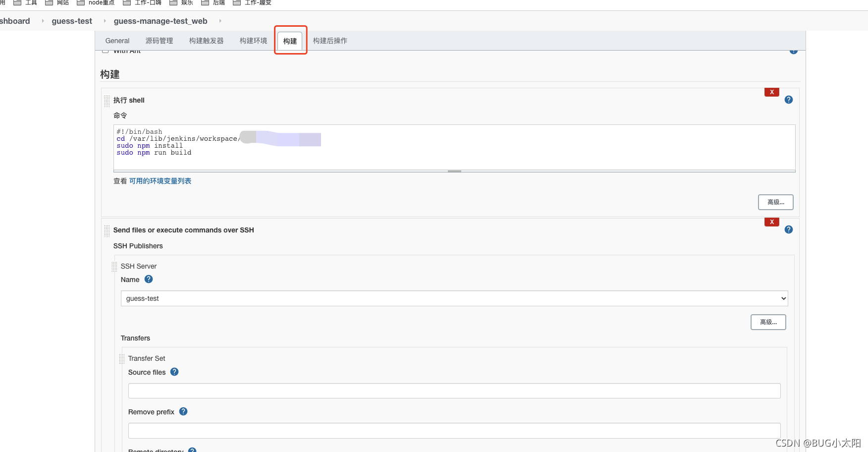Show help for Source files field

(174, 372)
